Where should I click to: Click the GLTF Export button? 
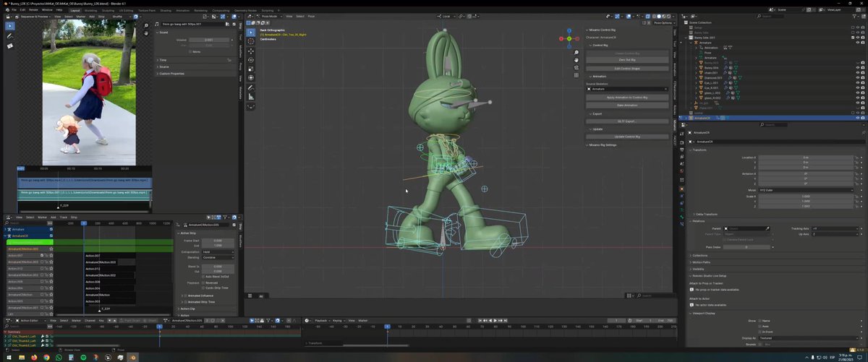click(x=626, y=121)
